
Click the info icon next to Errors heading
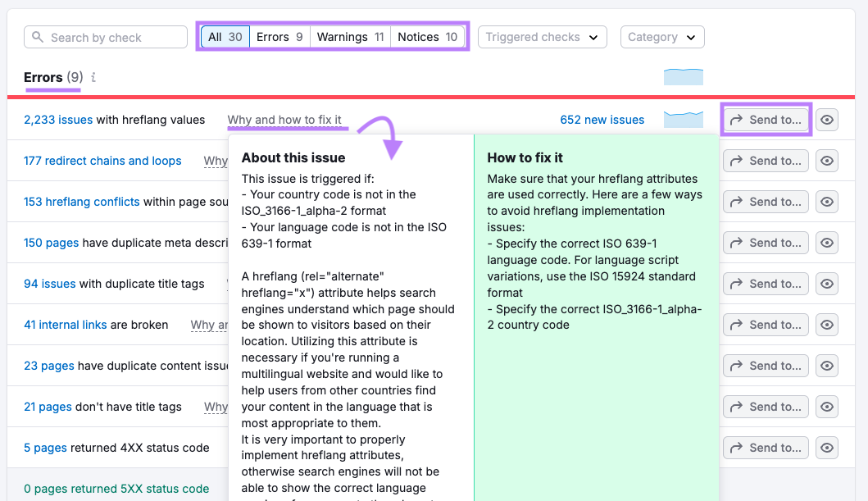[x=93, y=78]
